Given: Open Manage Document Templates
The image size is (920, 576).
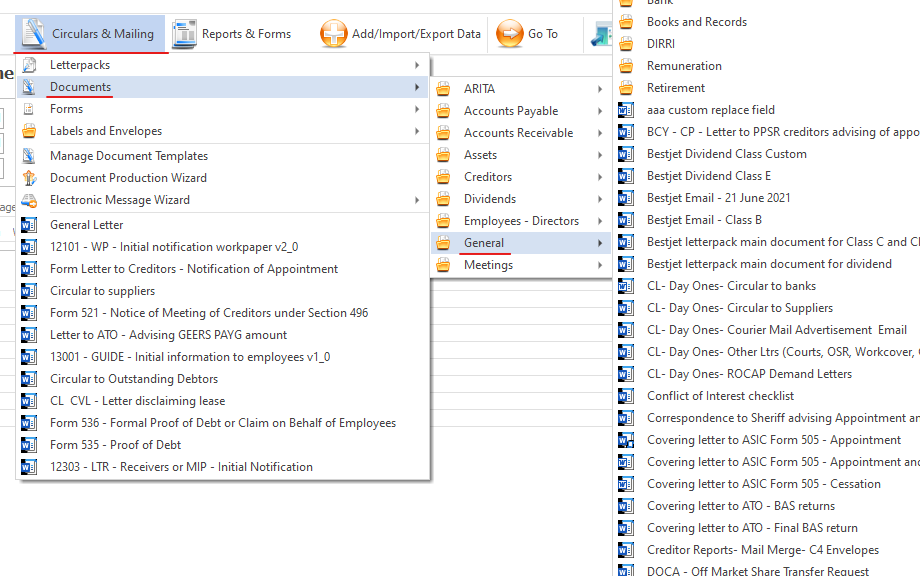Looking at the screenshot, I should 129,156.
